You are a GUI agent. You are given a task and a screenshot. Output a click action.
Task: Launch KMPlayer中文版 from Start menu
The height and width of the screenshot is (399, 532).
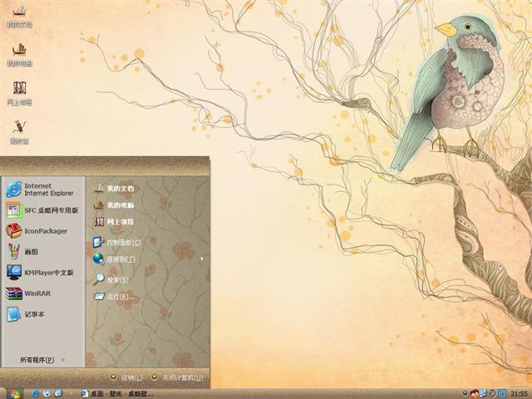40,273
